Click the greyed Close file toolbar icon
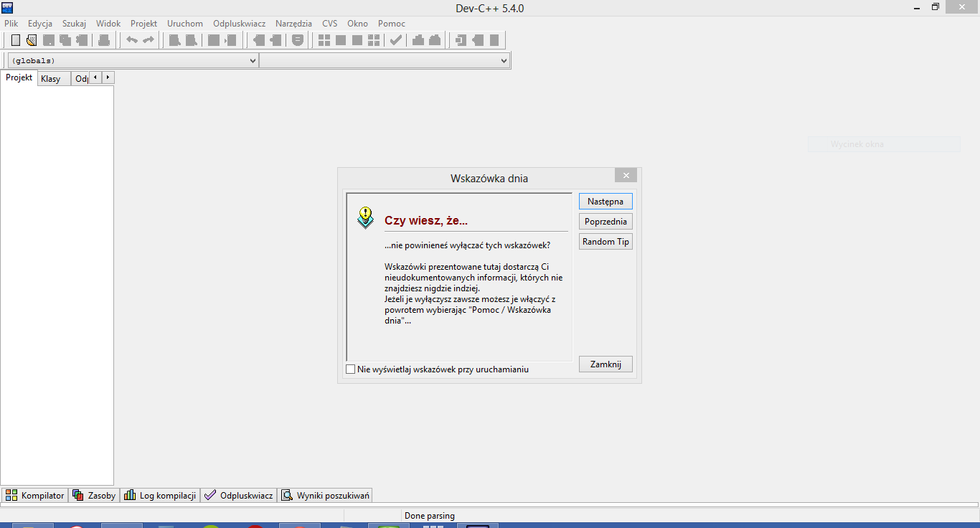 pos(82,40)
